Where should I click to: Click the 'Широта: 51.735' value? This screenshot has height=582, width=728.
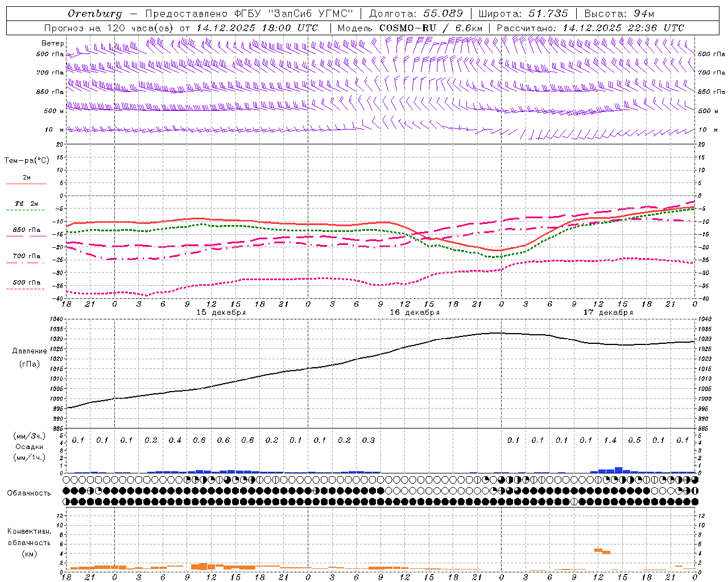point(523,14)
